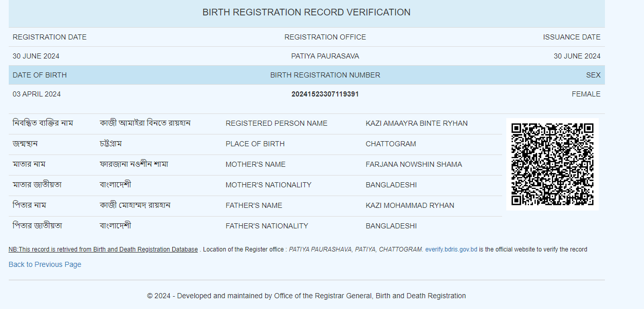The height and width of the screenshot is (309, 644).
Task: Click the MOTHER'S NATIONALITY label
Action: 268,185
